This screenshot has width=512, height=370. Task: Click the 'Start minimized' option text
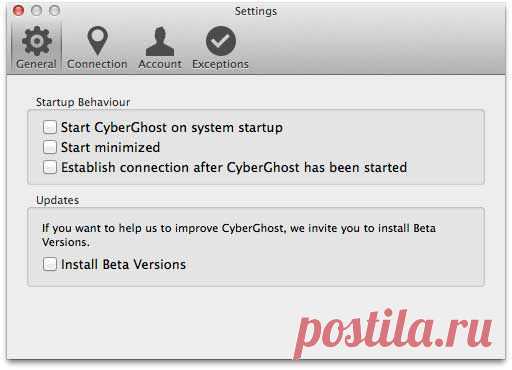tap(110, 147)
